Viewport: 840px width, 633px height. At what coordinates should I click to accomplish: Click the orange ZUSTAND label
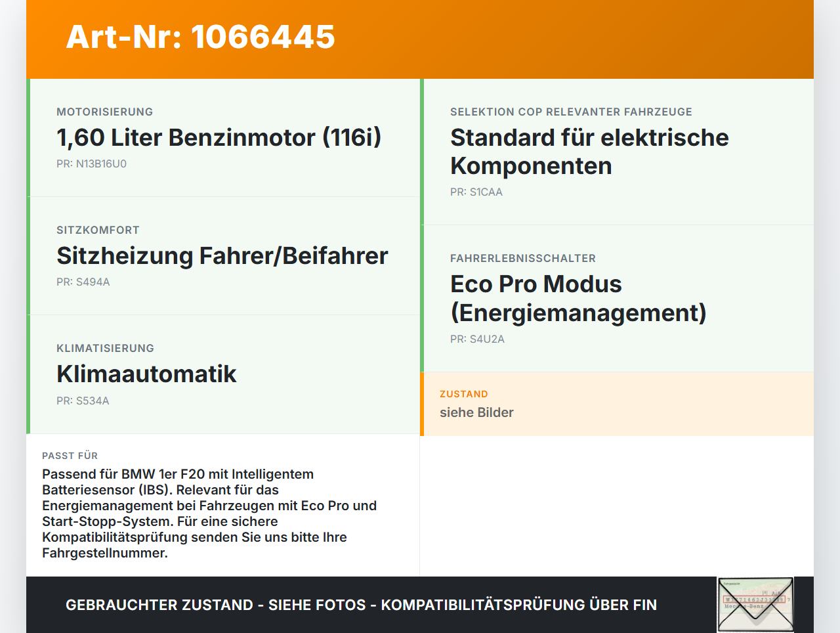(464, 394)
